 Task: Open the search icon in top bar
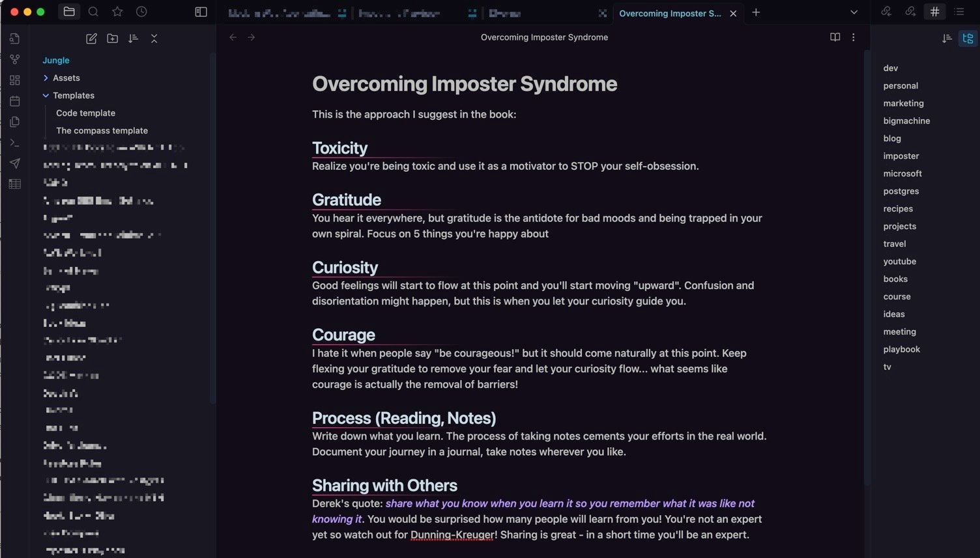click(x=93, y=12)
